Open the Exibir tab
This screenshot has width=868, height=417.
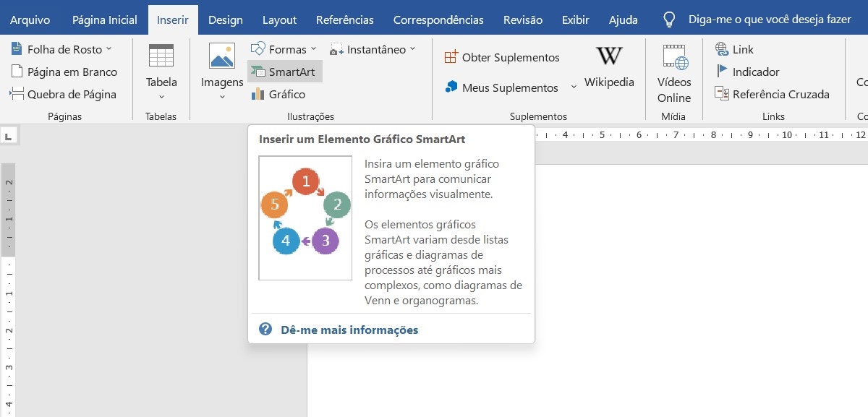(x=576, y=20)
